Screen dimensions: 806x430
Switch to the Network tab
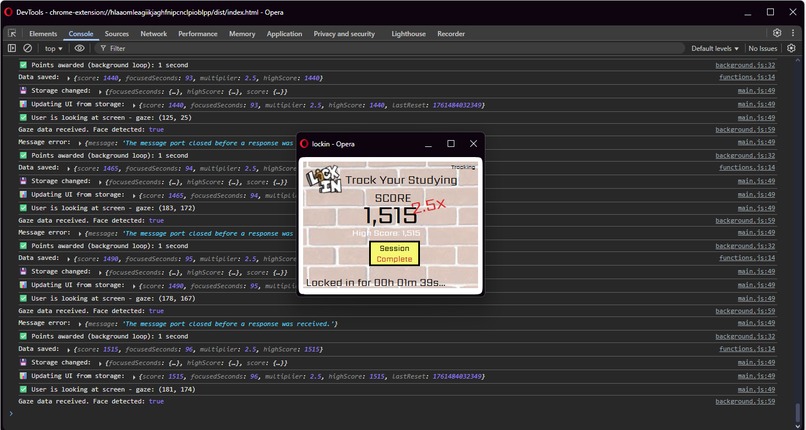(154, 33)
